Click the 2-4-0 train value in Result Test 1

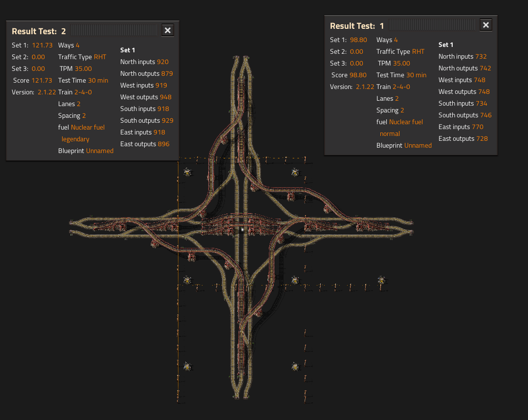401,87
